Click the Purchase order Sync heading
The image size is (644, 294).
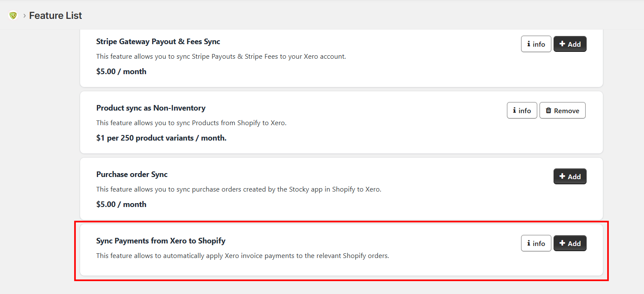132,174
